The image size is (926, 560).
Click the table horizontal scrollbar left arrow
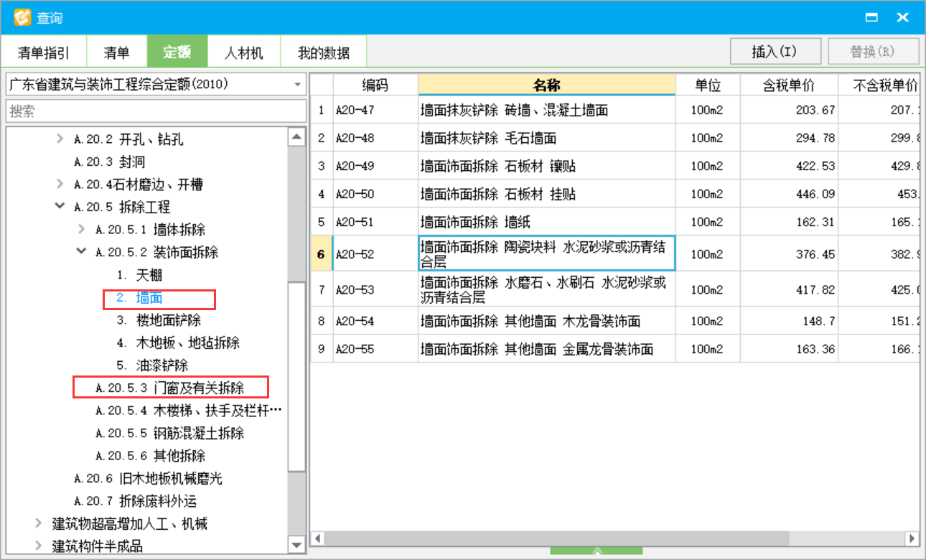tap(318, 538)
